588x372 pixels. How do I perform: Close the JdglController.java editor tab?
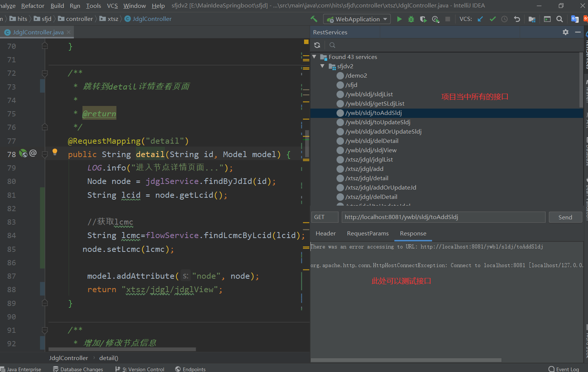(69, 32)
